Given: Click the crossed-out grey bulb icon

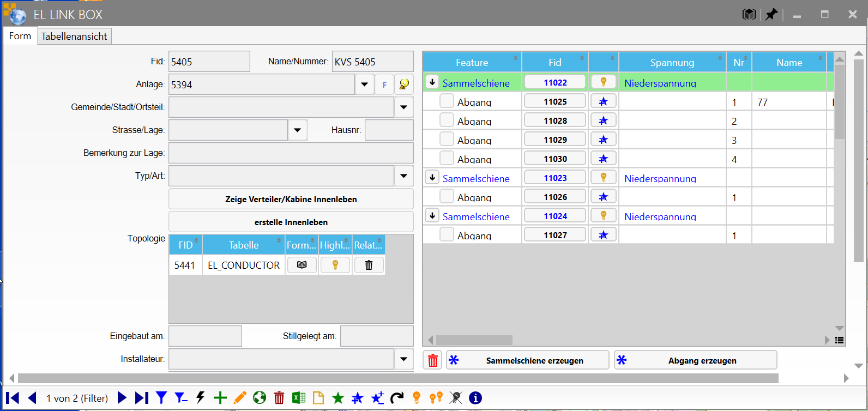Looking at the screenshot, I should [456, 398].
